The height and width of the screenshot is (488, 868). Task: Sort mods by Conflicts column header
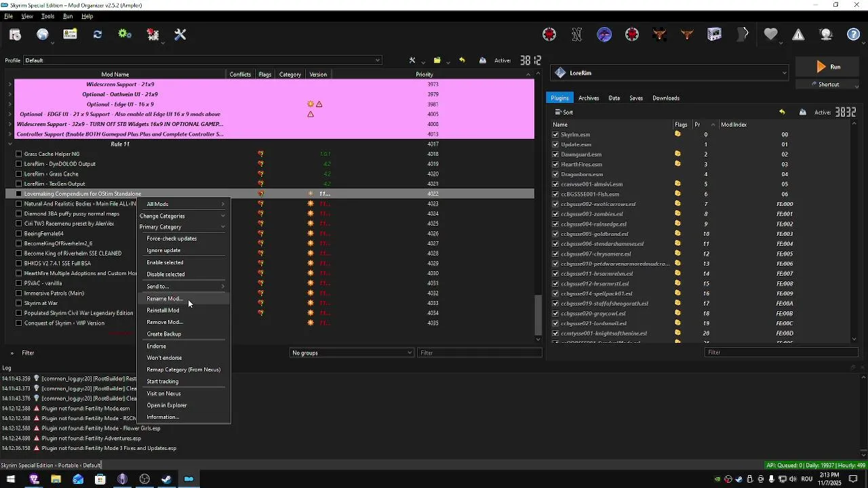(241, 75)
